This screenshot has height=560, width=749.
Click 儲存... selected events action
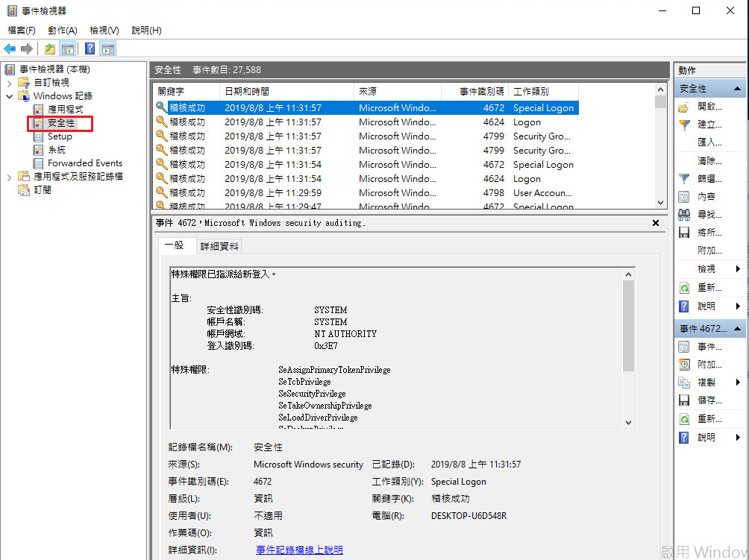pyautogui.click(x=709, y=400)
